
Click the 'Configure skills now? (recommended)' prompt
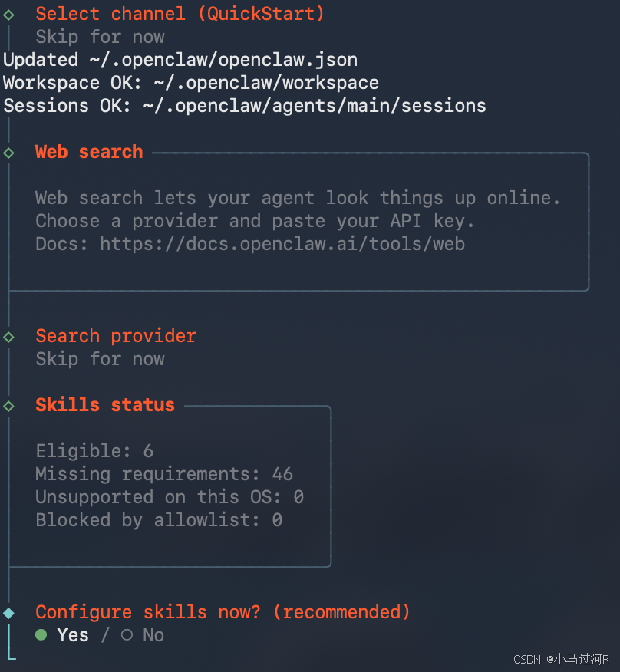[223, 612]
